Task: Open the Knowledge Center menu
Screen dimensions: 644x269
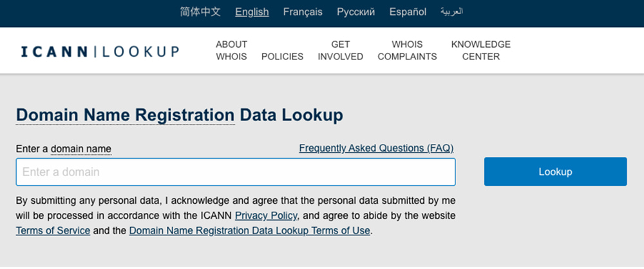Action: pyautogui.click(x=480, y=50)
